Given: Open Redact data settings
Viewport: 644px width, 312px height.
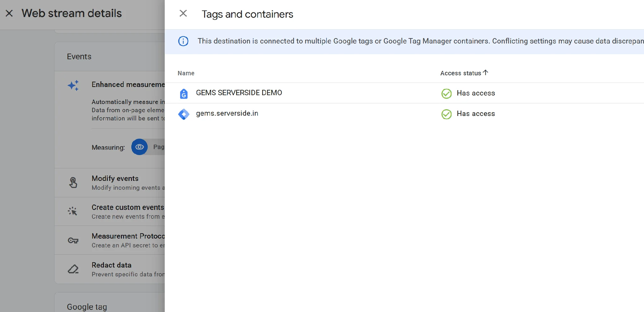Looking at the screenshot, I should [110, 269].
